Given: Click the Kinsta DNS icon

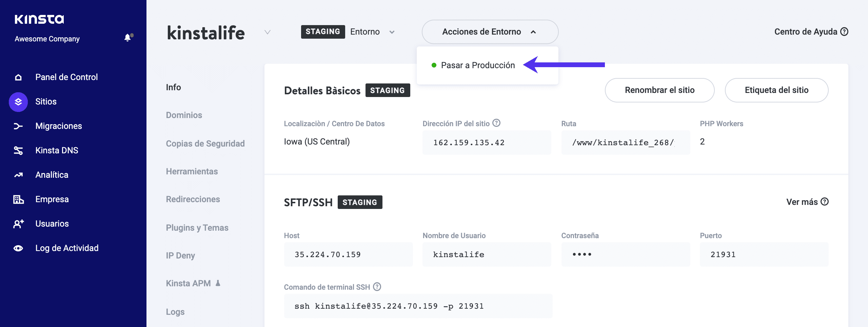Looking at the screenshot, I should [18, 151].
